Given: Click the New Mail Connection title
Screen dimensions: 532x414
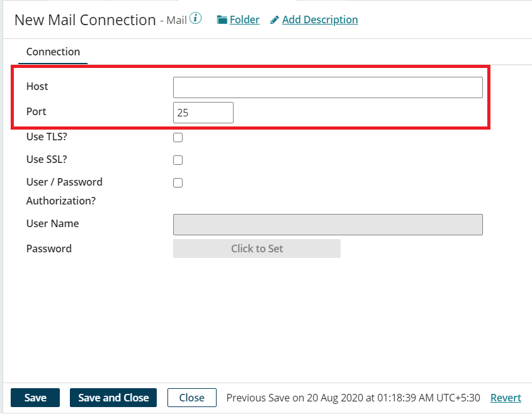Looking at the screenshot, I should coord(85,20).
